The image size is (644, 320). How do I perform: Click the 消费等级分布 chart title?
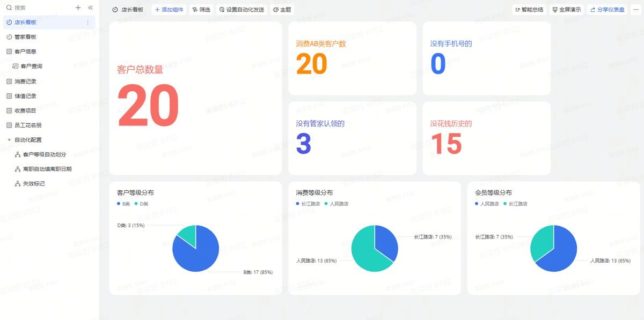pyautogui.click(x=314, y=192)
